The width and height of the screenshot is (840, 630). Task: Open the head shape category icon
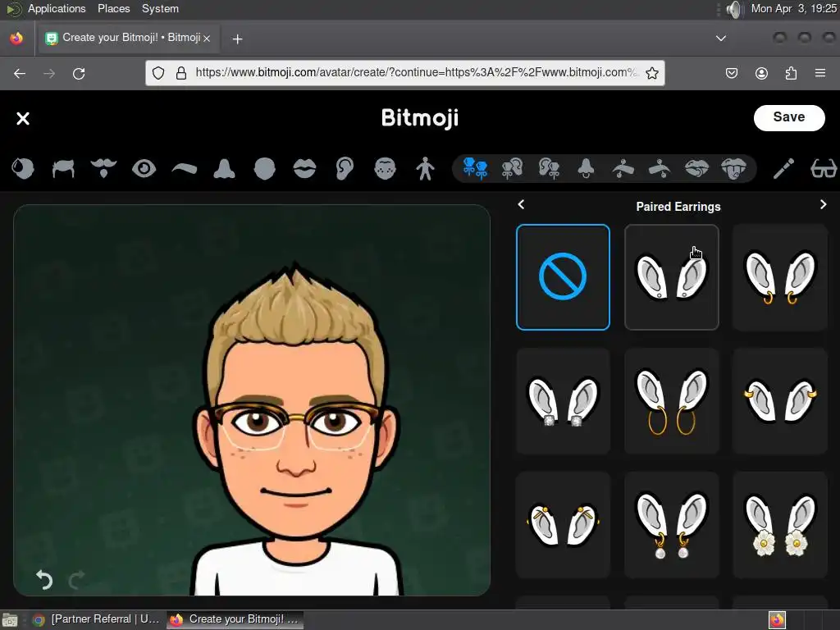(x=264, y=168)
